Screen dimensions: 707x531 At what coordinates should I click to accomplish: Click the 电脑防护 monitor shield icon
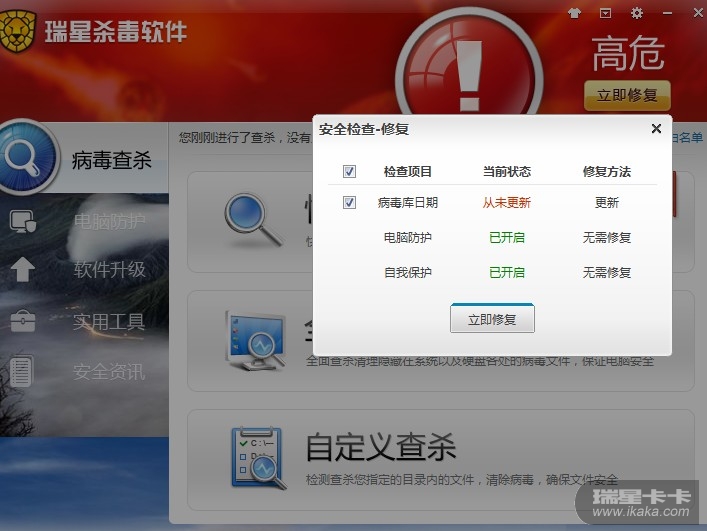coord(23,222)
